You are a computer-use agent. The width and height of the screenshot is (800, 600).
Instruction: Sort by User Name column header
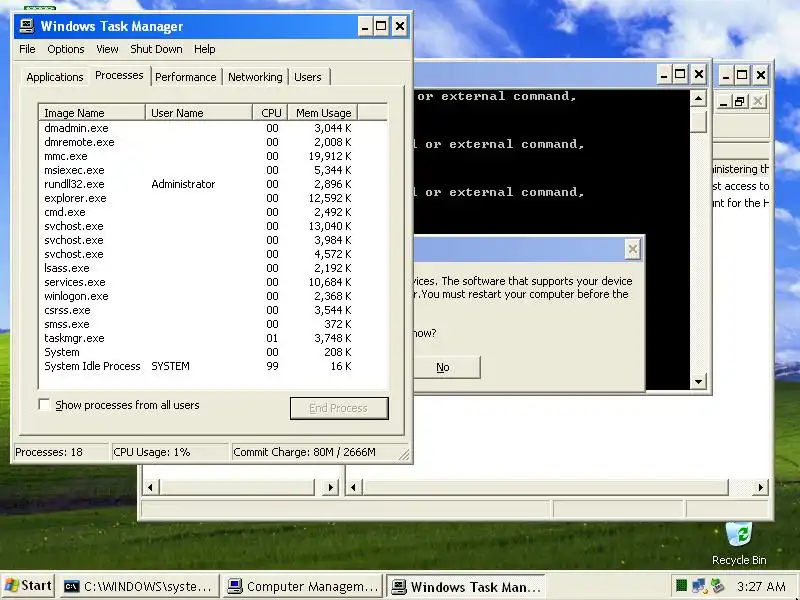click(x=199, y=113)
